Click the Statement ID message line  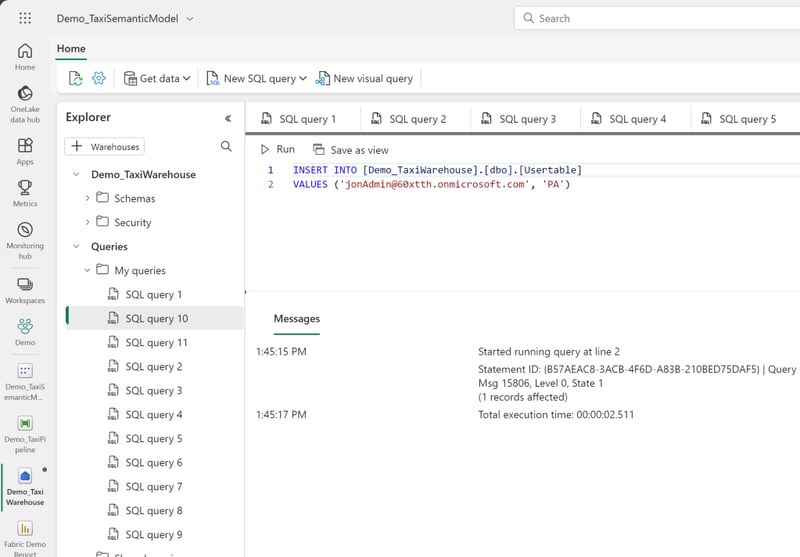click(638, 369)
